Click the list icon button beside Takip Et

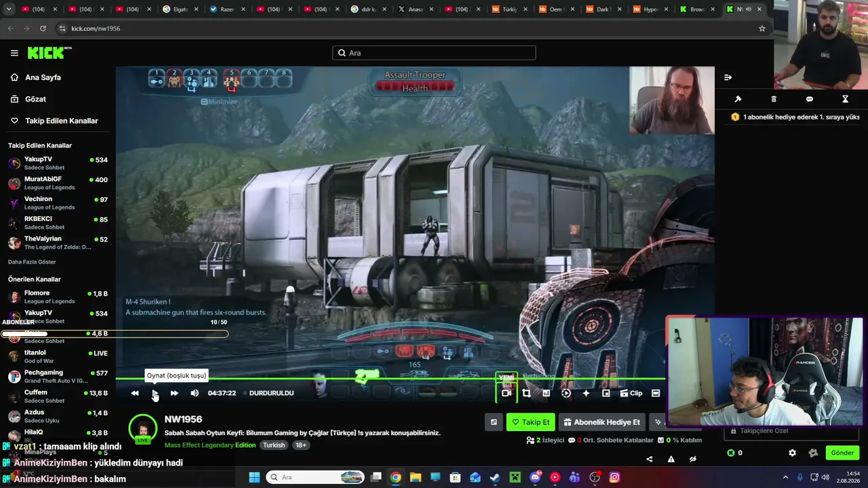click(494, 422)
